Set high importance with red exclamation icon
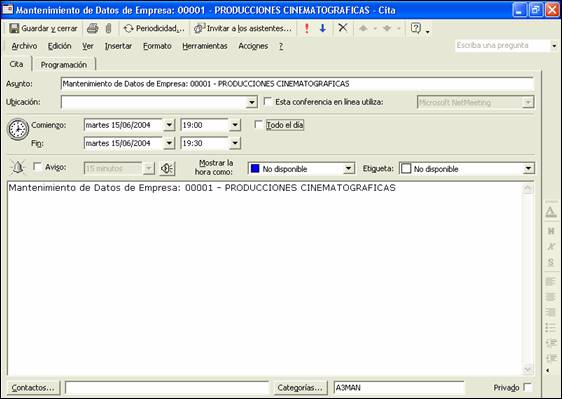This screenshot has height=399, width=562. click(306, 28)
